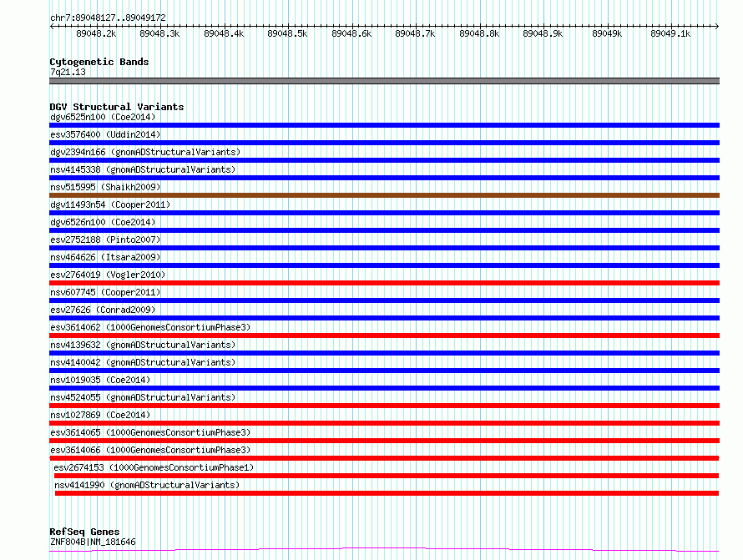Open variant esv2674153 (1000GenomesConsortiumPhase1)
Image resolution: width=743 pixels, height=560 pixels.
coord(154,467)
